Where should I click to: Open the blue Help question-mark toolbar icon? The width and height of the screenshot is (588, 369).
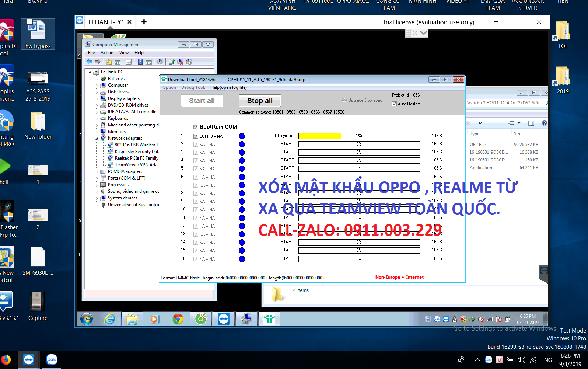tap(140, 62)
